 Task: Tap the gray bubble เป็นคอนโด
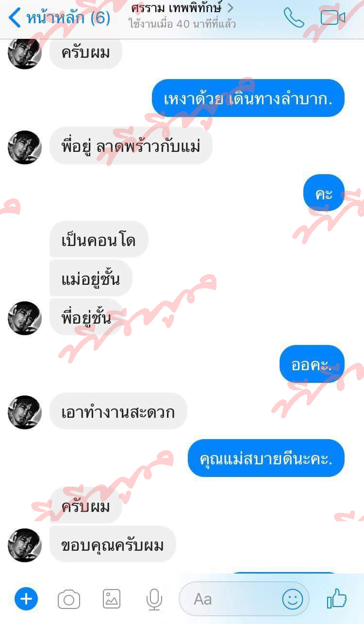coord(99,240)
